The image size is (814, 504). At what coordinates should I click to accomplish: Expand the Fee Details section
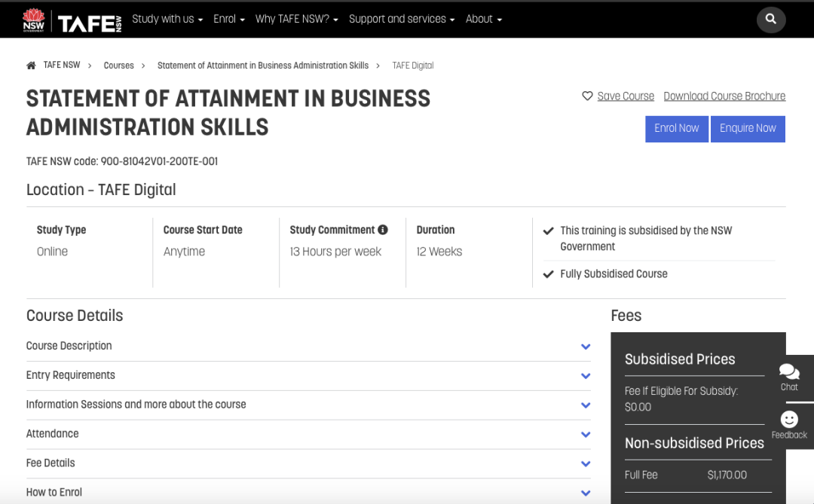309,463
